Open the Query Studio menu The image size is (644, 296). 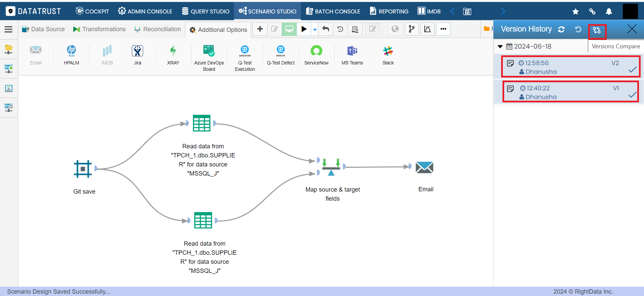pyautogui.click(x=206, y=11)
